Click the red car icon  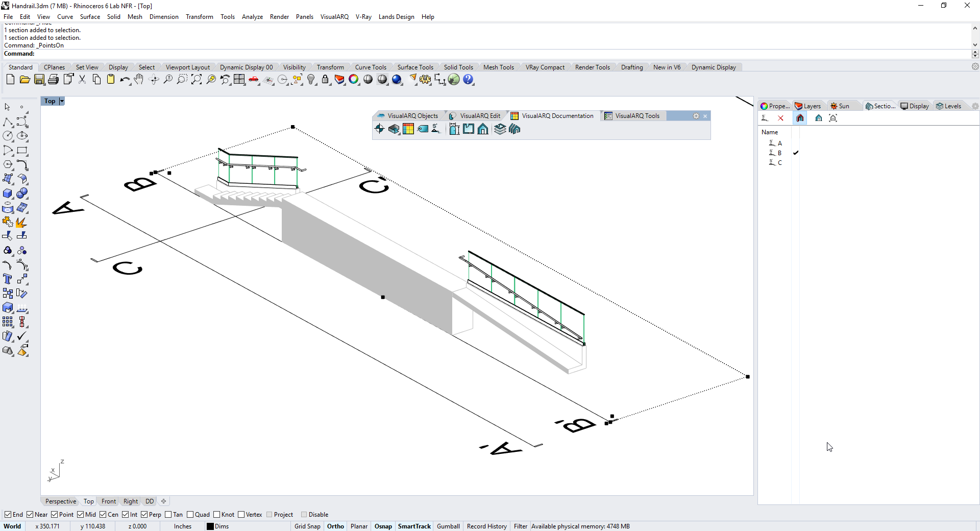point(254,80)
